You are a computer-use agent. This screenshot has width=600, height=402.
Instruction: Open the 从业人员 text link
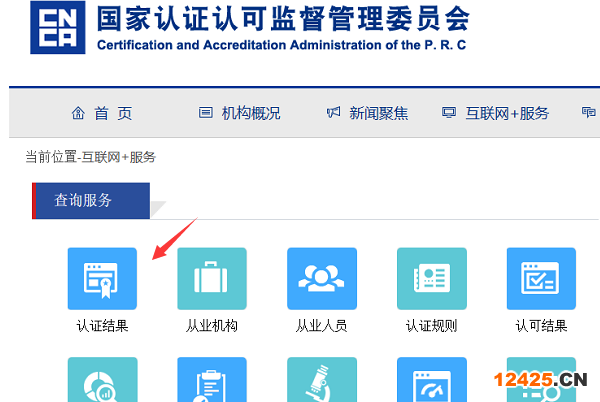click(x=322, y=326)
